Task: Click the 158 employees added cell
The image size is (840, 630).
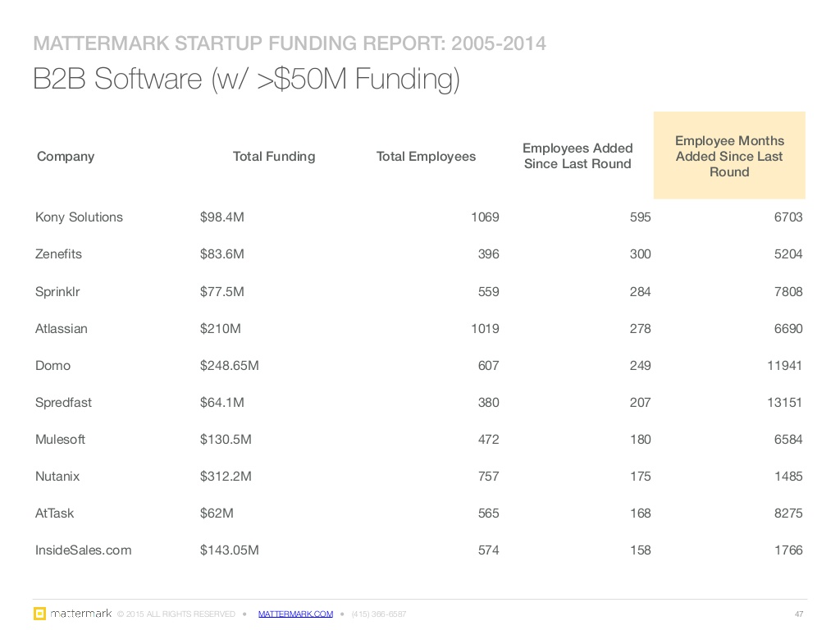Action: pos(640,550)
